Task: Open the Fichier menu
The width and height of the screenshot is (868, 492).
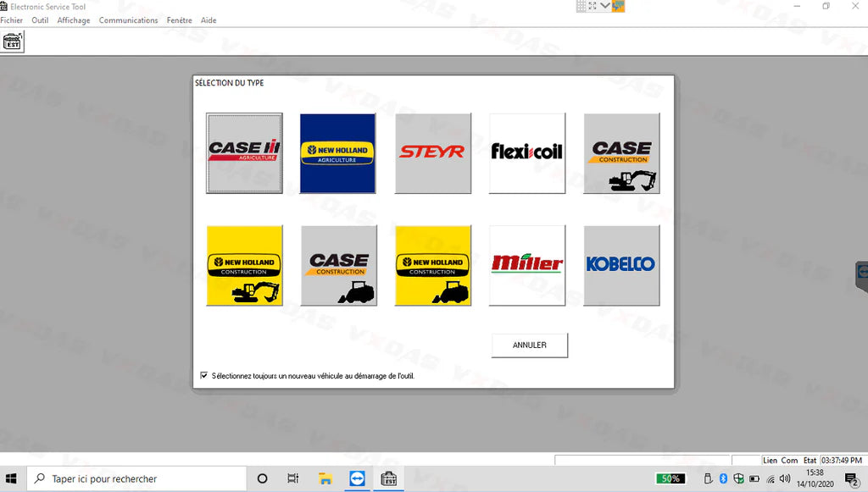Action: pos(11,19)
